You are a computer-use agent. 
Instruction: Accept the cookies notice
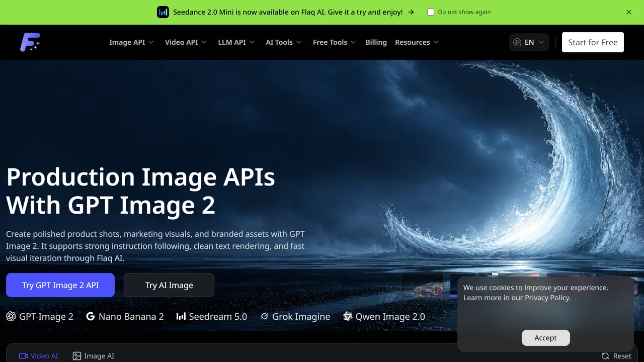pyautogui.click(x=546, y=338)
